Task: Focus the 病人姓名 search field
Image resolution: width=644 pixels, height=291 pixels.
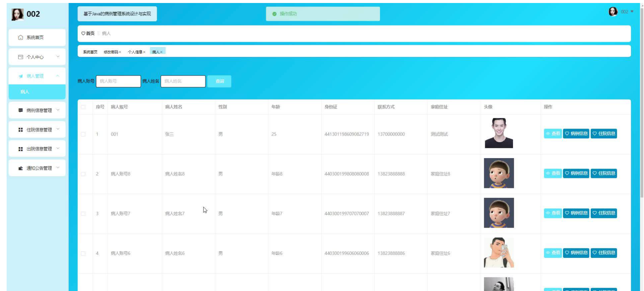Action: pyautogui.click(x=183, y=81)
